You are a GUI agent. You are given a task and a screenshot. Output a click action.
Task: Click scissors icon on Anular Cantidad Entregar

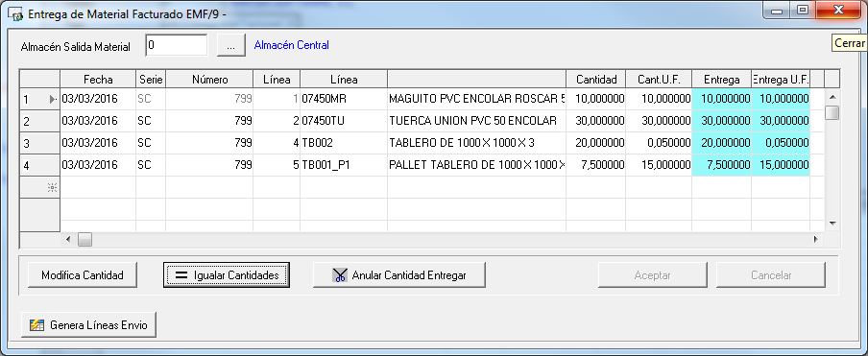[339, 274]
